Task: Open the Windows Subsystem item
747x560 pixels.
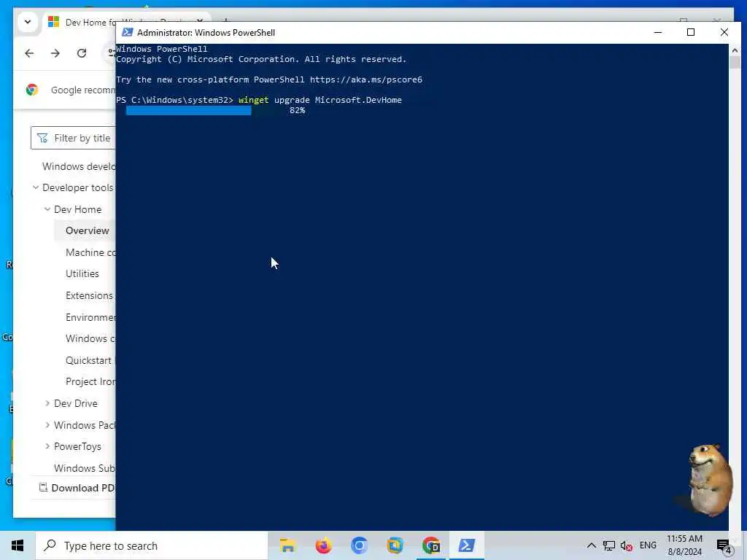Action: pos(85,468)
